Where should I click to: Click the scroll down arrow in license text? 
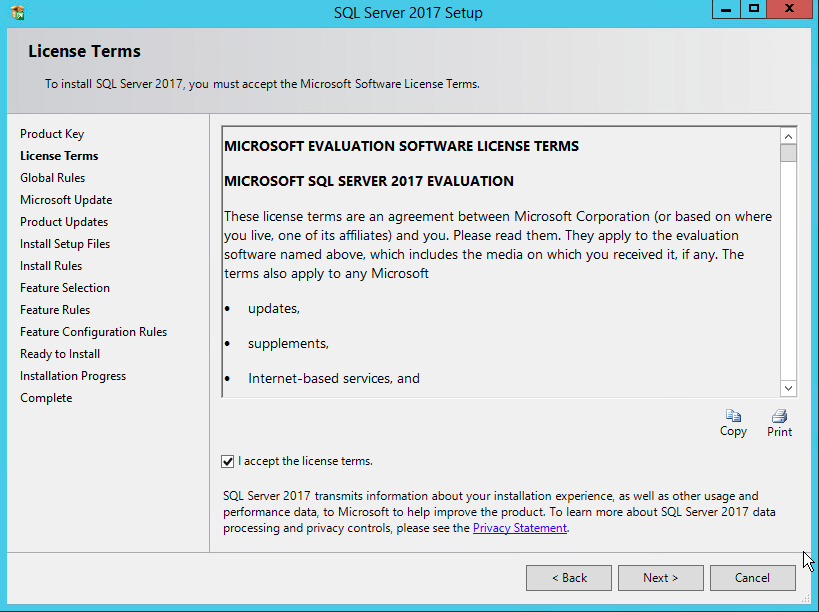click(x=788, y=388)
